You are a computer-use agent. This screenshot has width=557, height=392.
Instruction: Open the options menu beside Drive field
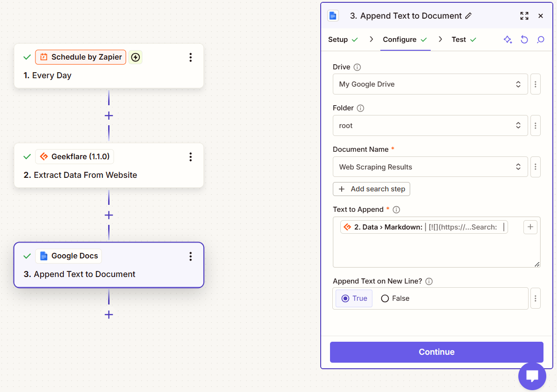536,84
